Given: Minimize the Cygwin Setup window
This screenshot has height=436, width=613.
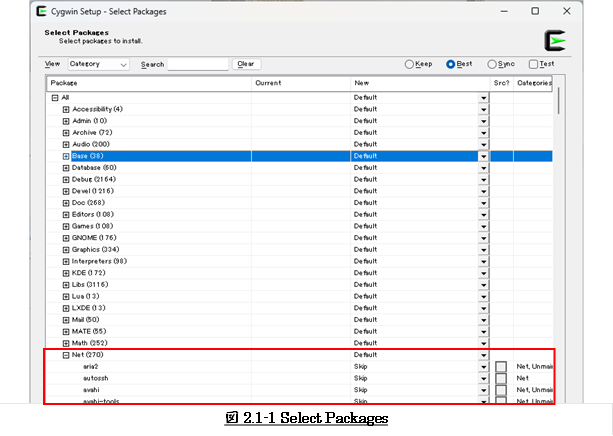Looking at the screenshot, I should (504, 11).
